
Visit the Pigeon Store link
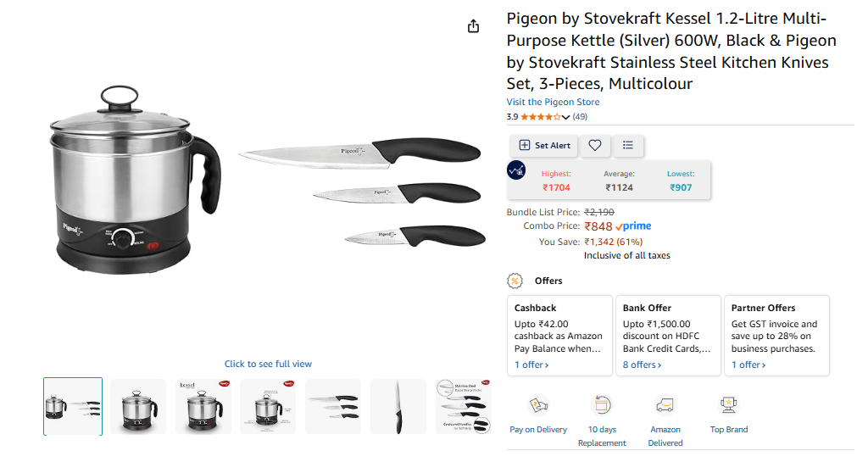[553, 102]
